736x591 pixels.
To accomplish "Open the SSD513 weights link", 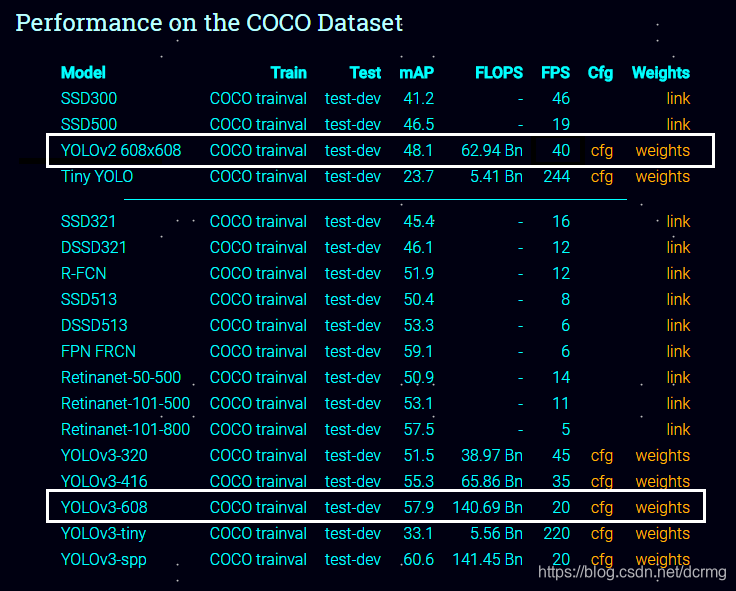I will click(x=678, y=299).
